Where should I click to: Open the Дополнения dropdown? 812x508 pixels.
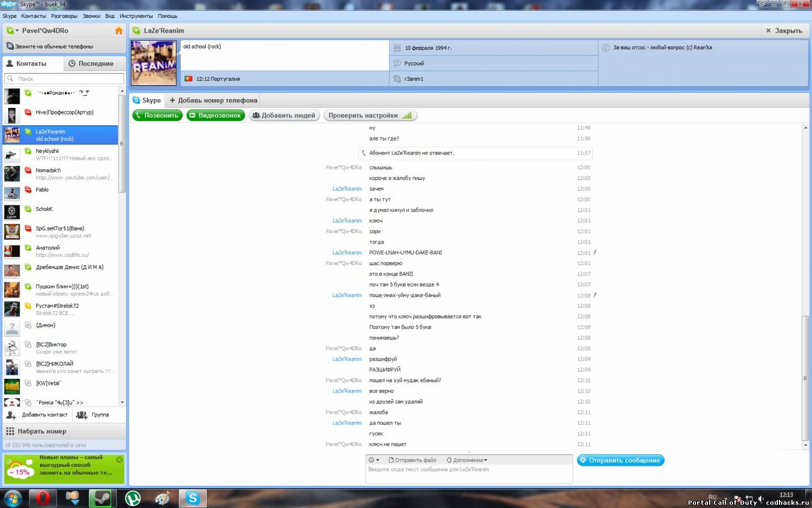point(467,460)
